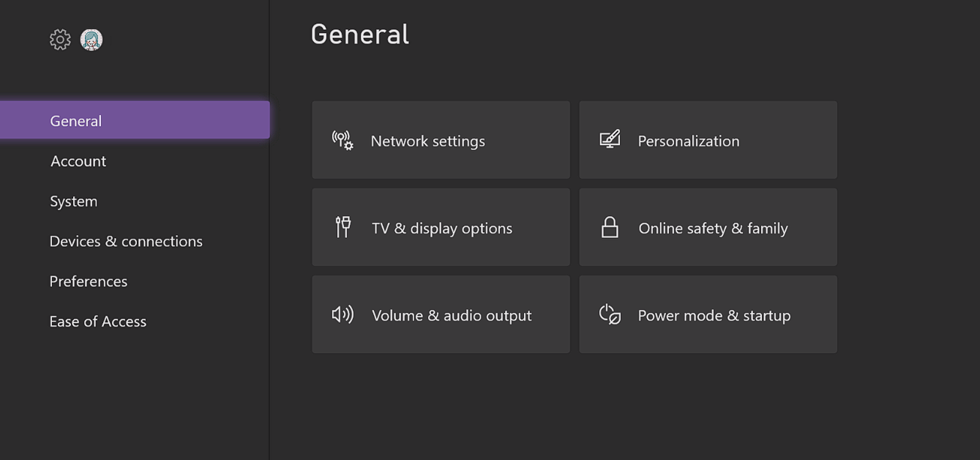The width and height of the screenshot is (980, 460).
Task: Click the monitor-and-pen Personalization icon
Action: (610, 139)
